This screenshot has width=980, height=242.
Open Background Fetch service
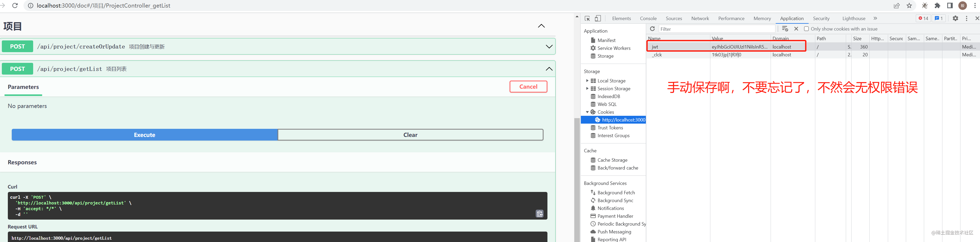click(616, 193)
